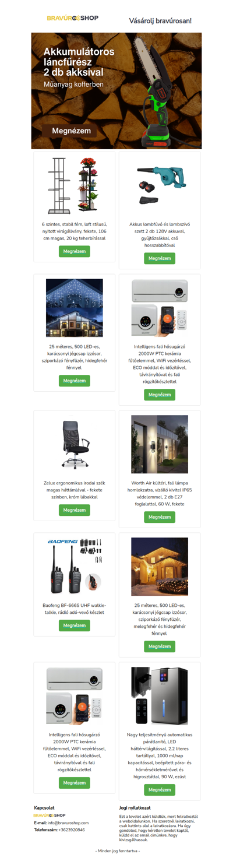233x868 pixels.
Task: Click the info@bravuroshop.com email link
Action: [68, 823]
